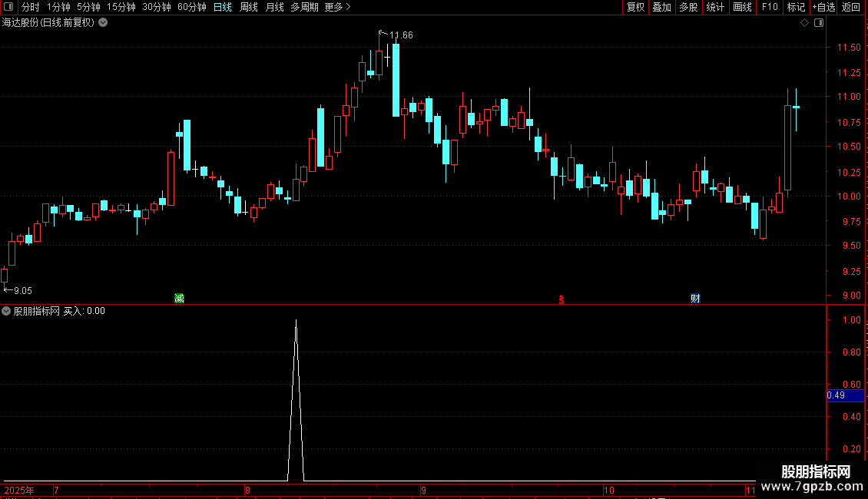Click the 1.00 indicator axis label
Viewport: 868px width, 499px height.
(x=851, y=320)
